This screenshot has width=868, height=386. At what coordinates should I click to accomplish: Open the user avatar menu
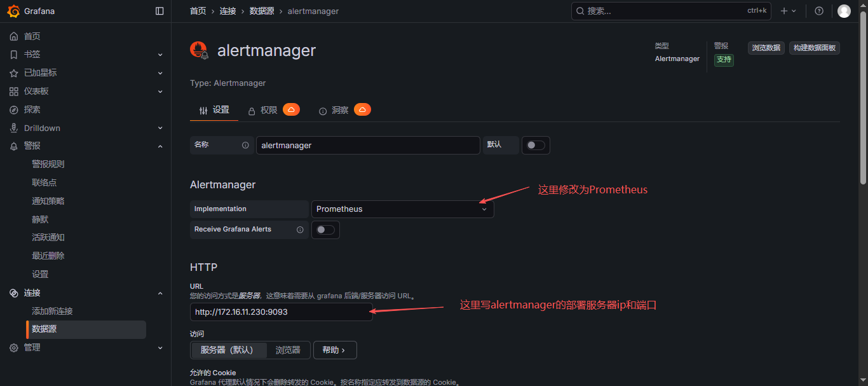844,11
